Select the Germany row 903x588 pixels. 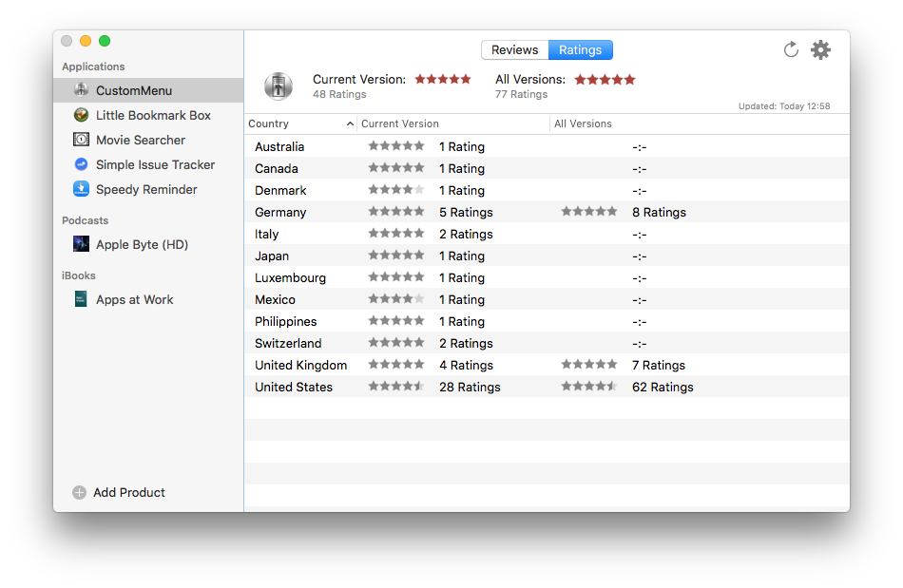pos(548,212)
